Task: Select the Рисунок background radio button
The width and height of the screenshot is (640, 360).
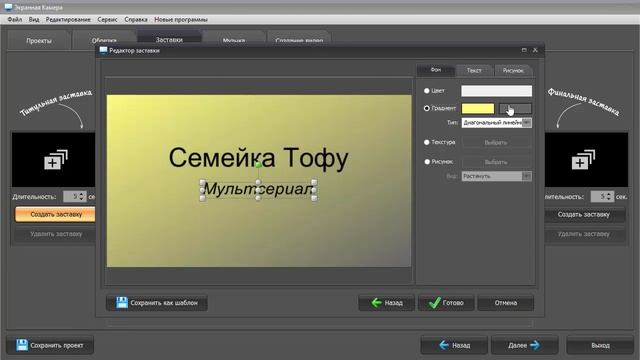Action: click(427, 162)
